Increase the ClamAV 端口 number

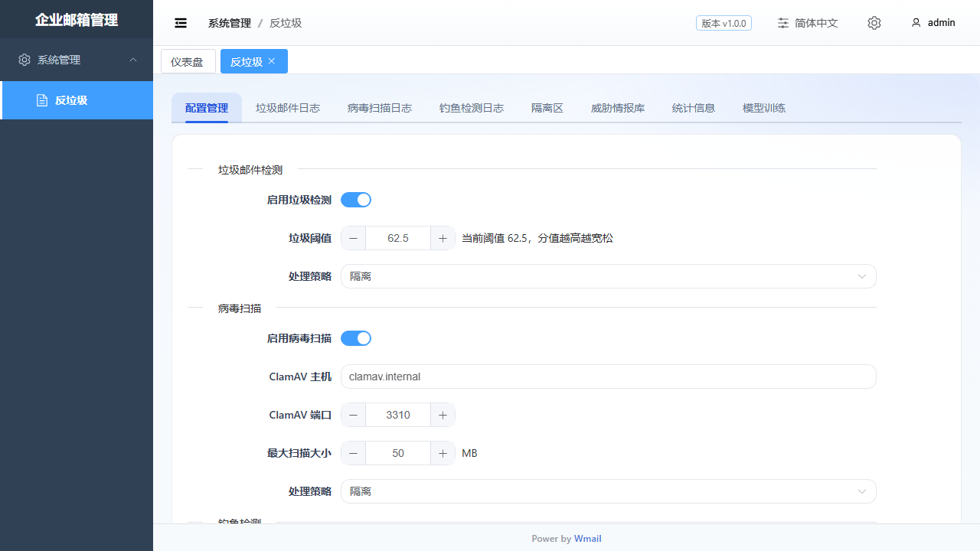pyautogui.click(x=443, y=415)
